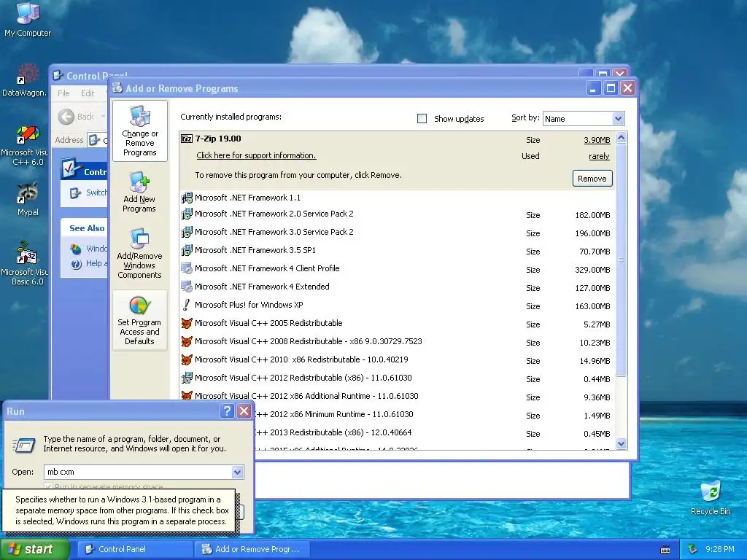Click icon of Visual C++ 2008 Redistributable
The height and width of the screenshot is (560, 747).
click(187, 341)
